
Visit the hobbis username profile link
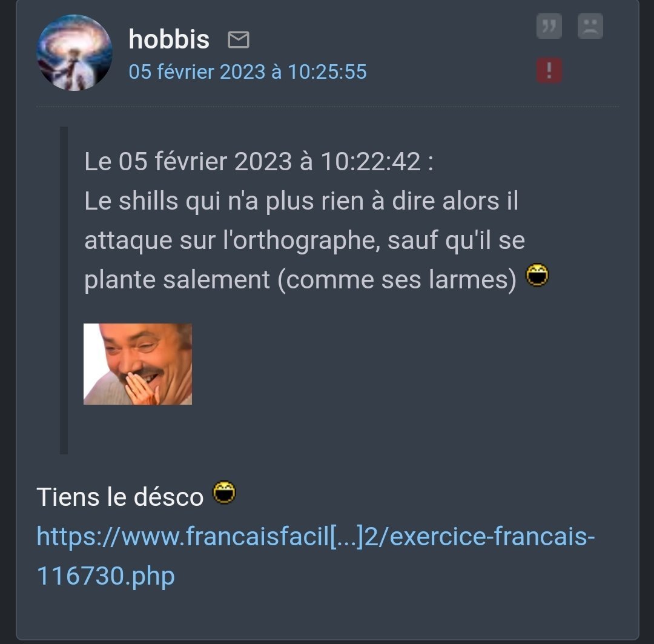169,39
